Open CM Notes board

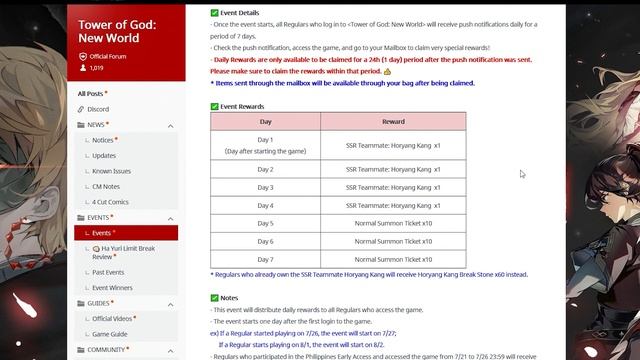click(x=106, y=187)
